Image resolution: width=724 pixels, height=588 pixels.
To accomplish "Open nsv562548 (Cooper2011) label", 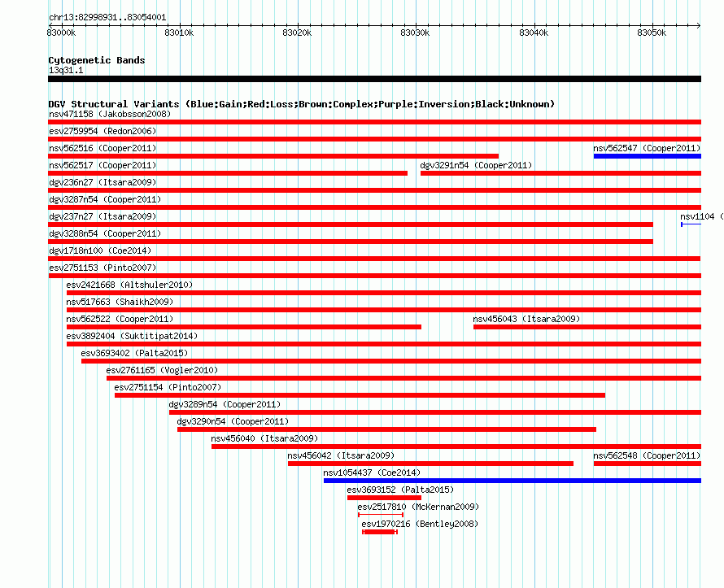I will [647, 455].
